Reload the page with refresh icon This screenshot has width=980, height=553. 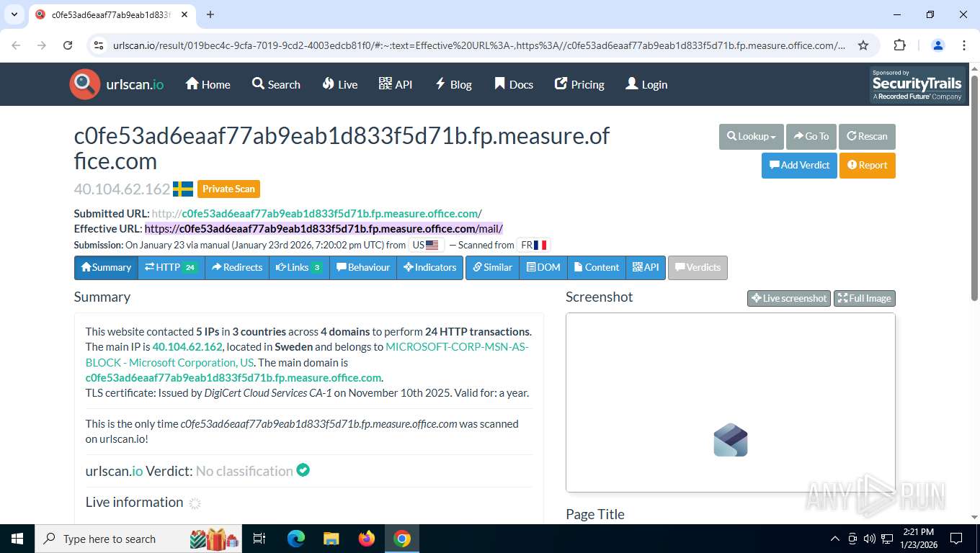68,45
